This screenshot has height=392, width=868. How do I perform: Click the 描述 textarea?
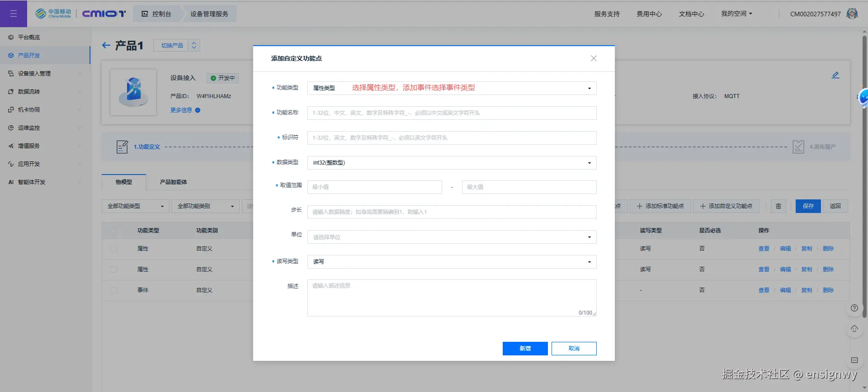click(452, 298)
